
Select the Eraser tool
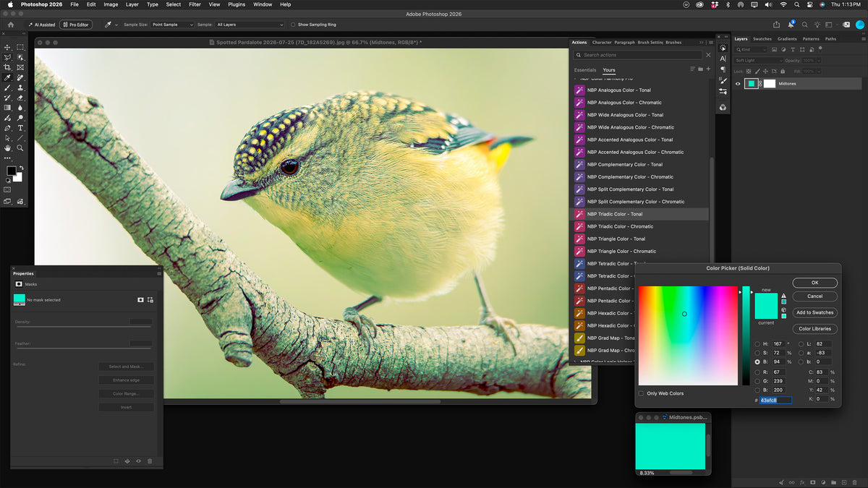20,98
